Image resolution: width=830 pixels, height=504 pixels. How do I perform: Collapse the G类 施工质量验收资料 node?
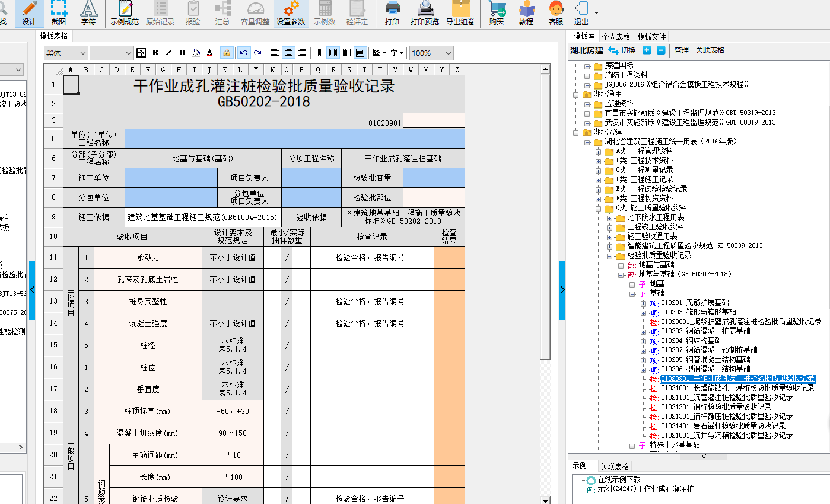(x=598, y=208)
